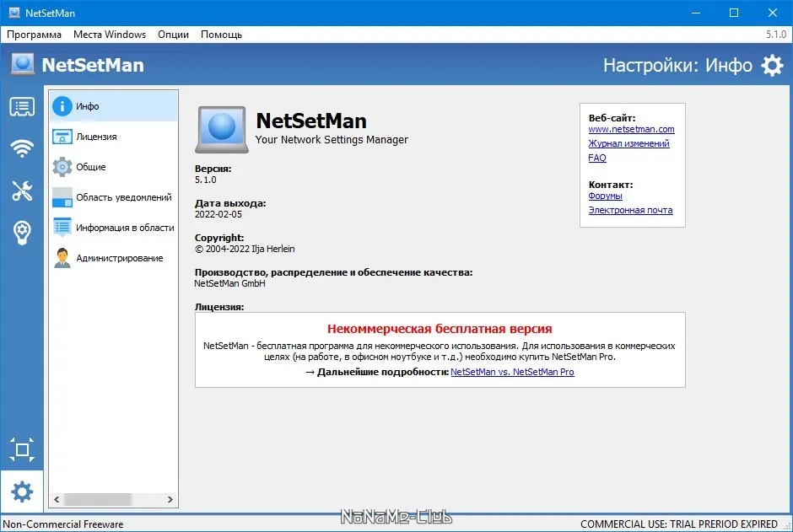Open the www.netsetman.com link
Screen dimensions: 793x532
click(631, 129)
